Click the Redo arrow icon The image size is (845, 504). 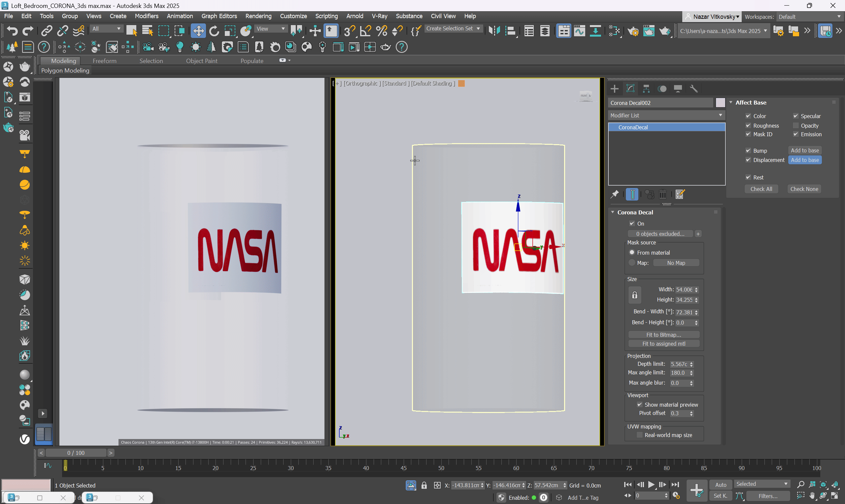pos(28,31)
